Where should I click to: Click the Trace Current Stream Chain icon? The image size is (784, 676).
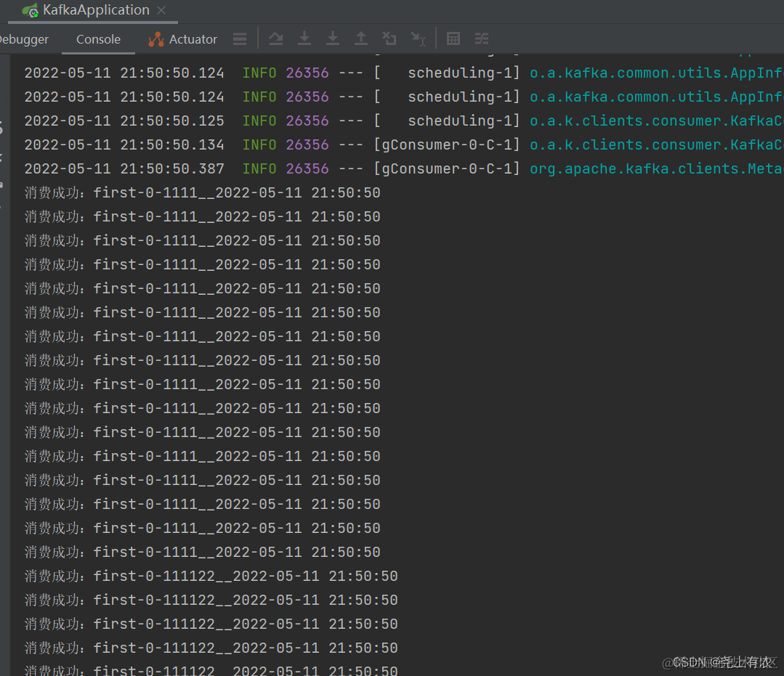tap(482, 38)
